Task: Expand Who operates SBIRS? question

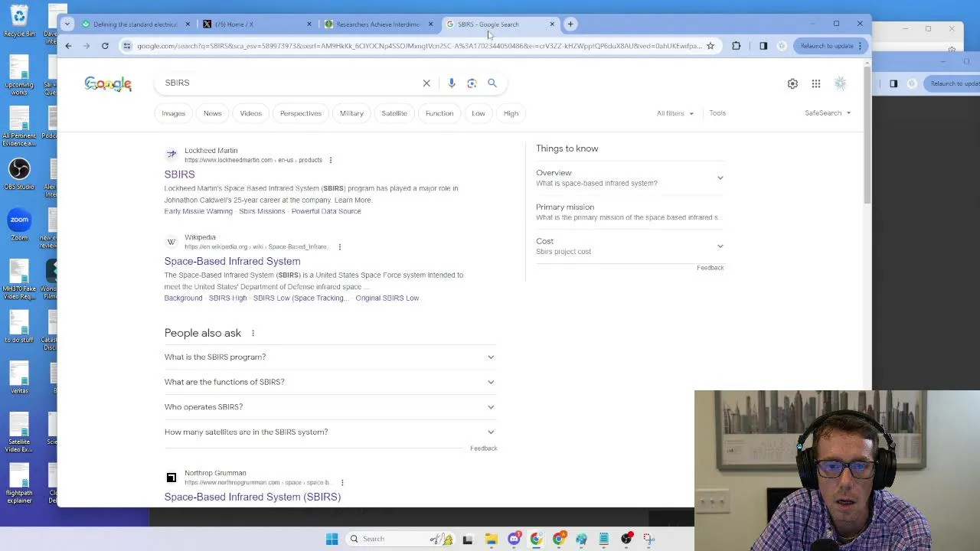Action: coord(330,407)
